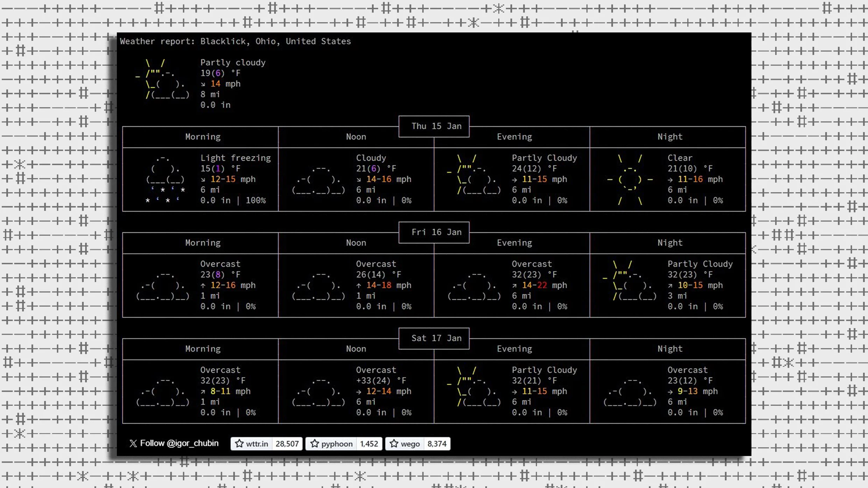Click the X logo beside Follow @igor_chubin
This screenshot has width=868, height=488.
click(x=133, y=444)
